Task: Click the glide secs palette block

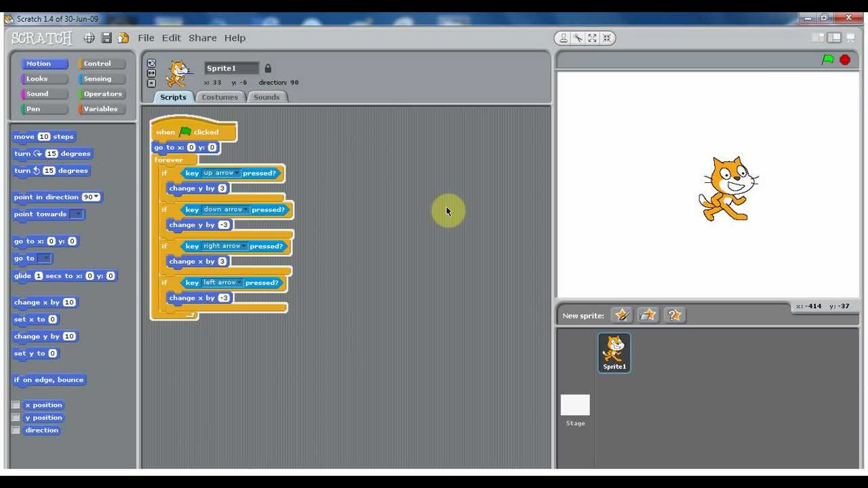Action: point(65,276)
